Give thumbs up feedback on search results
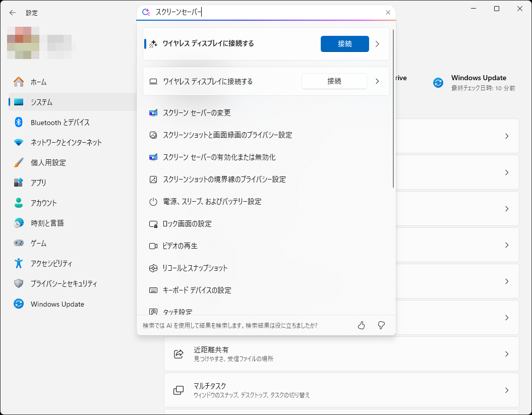Image resolution: width=532 pixels, height=415 pixels. tap(361, 325)
